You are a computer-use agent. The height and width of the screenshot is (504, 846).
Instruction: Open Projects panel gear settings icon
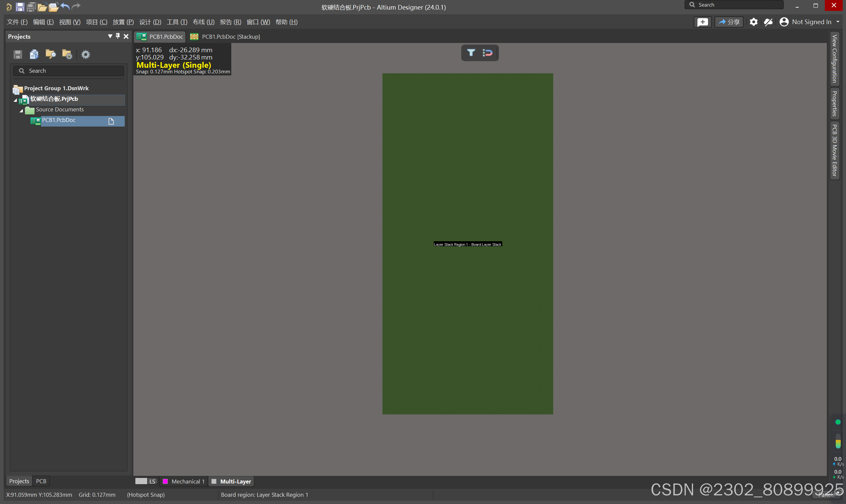(x=86, y=54)
